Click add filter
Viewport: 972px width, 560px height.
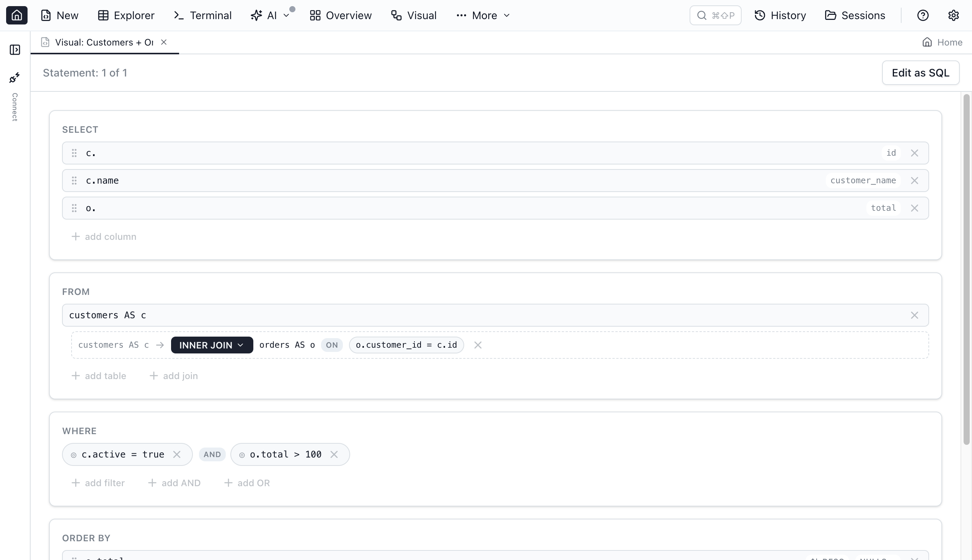pyautogui.click(x=98, y=483)
